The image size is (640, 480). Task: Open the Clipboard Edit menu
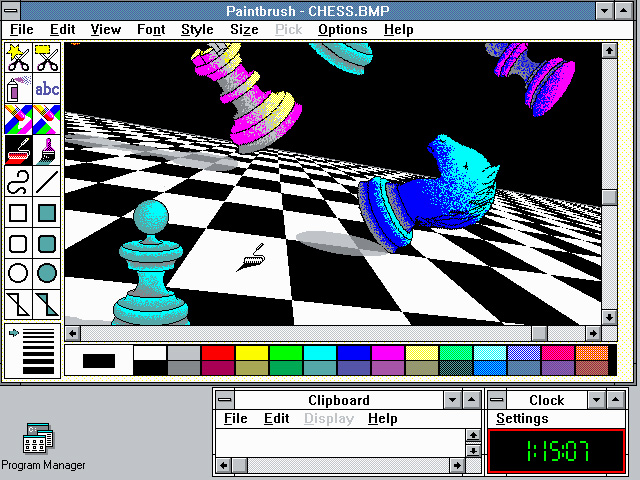point(276,418)
